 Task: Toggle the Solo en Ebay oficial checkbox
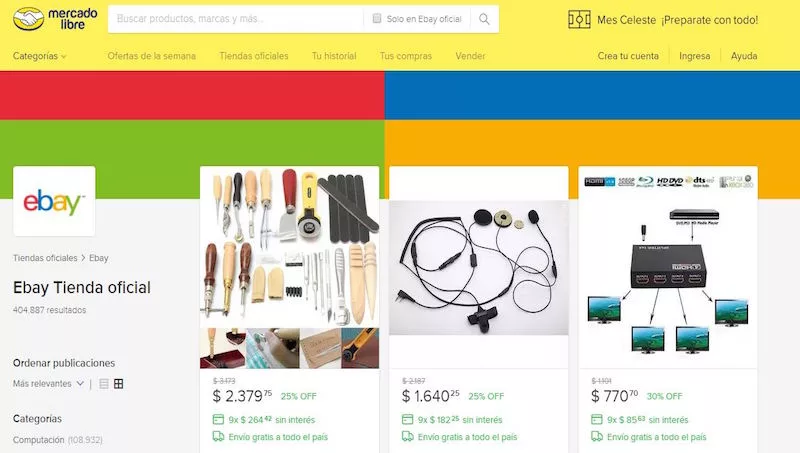tap(377, 18)
